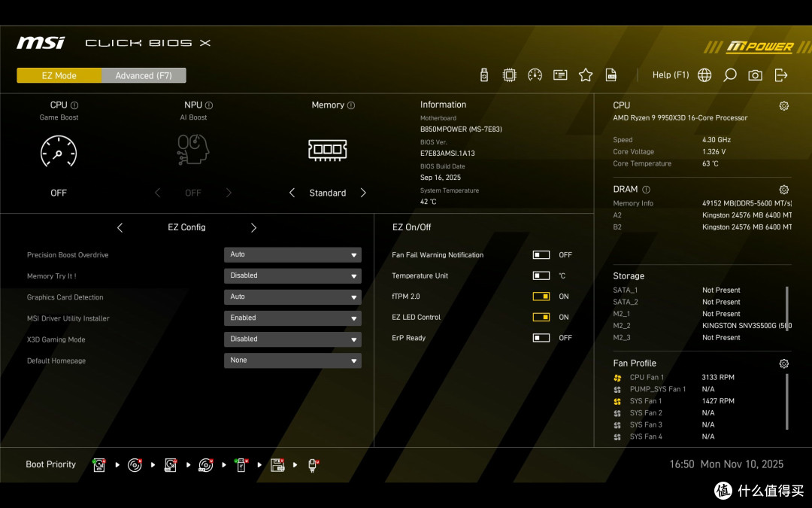This screenshot has height=508, width=812.
Task: Turn off EZ LED Control switch
Action: click(x=541, y=318)
